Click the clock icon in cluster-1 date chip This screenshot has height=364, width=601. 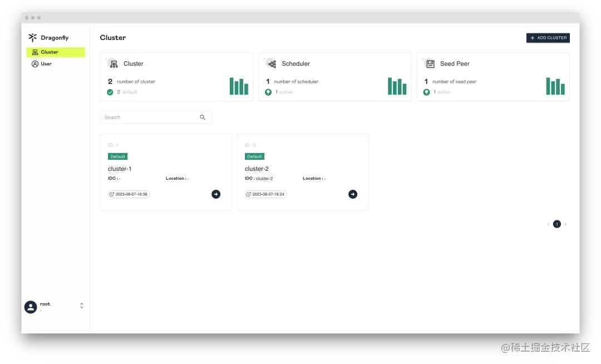pos(111,194)
